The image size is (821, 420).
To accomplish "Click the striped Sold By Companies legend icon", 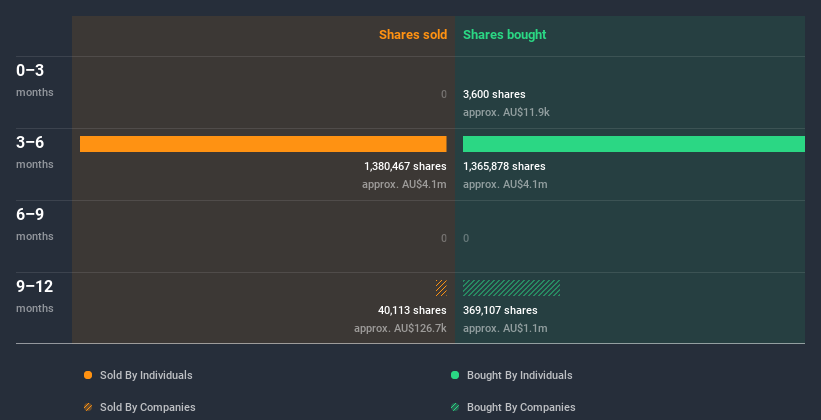I will (88, 407).
